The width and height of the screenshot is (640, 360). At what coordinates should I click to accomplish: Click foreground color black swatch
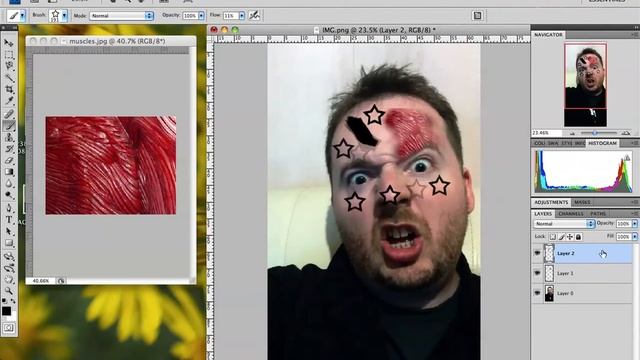pyautogui.click(x=6, y=311)
